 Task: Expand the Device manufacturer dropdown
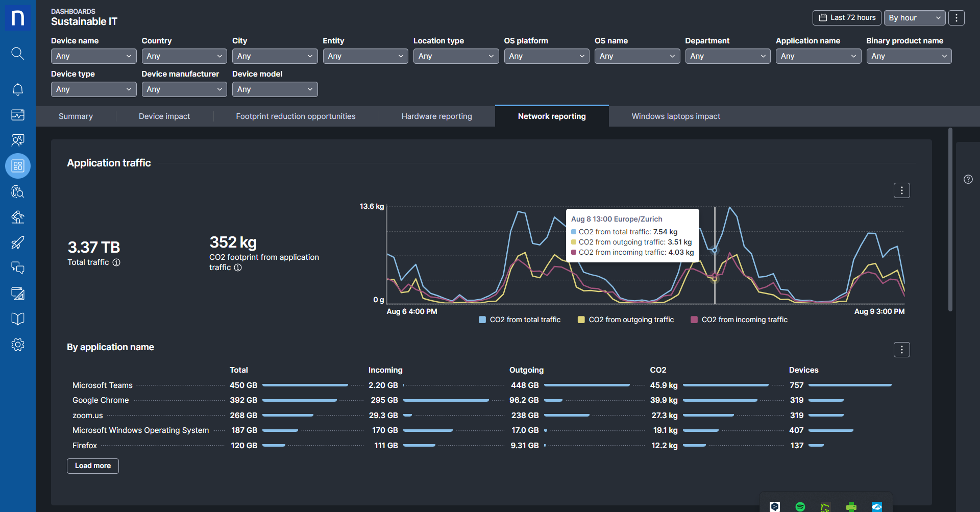tap(184, 89)
